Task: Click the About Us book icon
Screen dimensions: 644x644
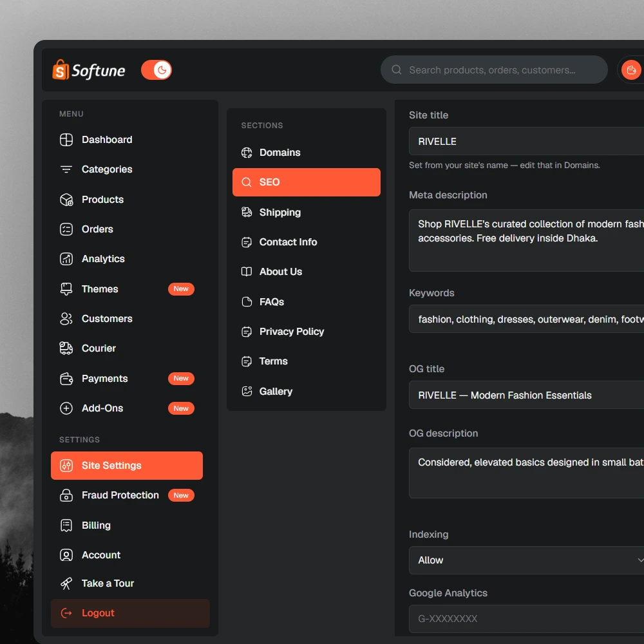Action: [247, 272]
